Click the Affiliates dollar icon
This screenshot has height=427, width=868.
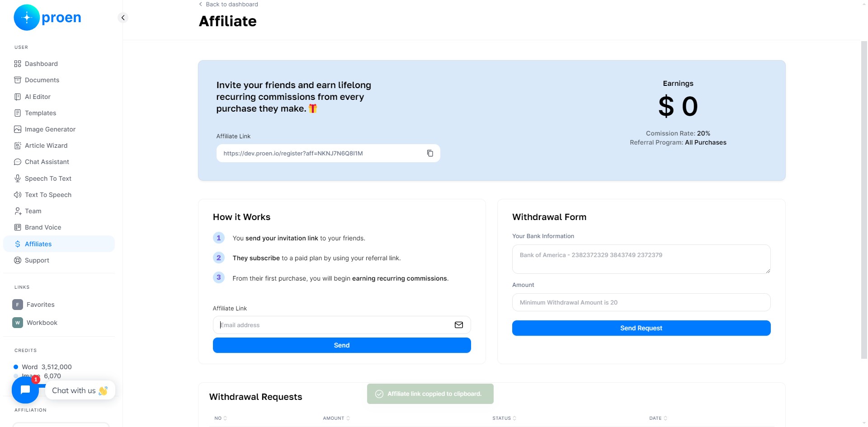coord(18,244)
